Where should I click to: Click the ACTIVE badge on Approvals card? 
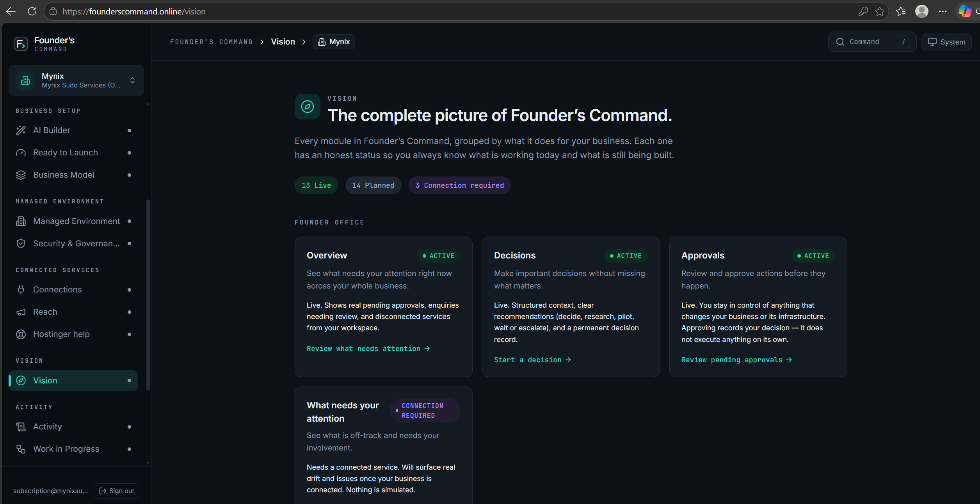813,256
